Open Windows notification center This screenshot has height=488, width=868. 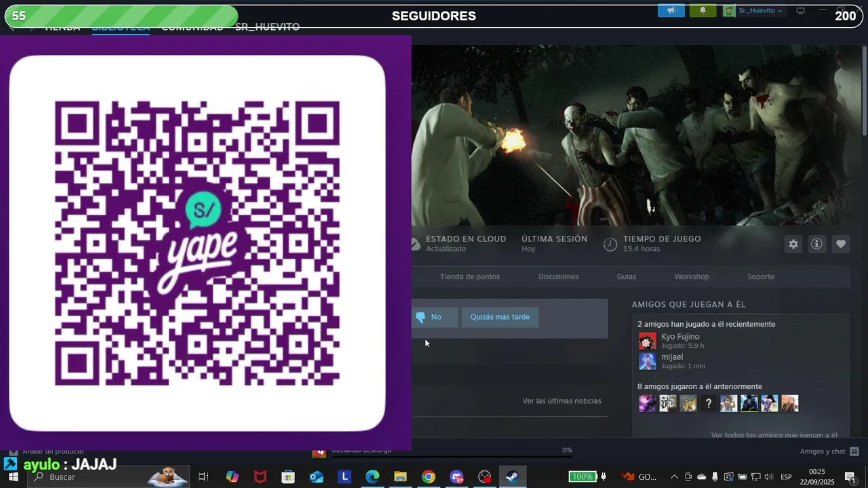point(850,477)
